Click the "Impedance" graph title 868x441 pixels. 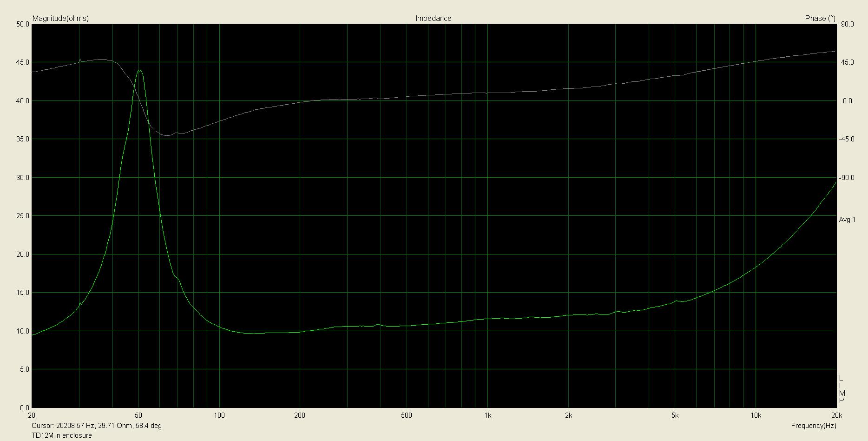point(433,19)
